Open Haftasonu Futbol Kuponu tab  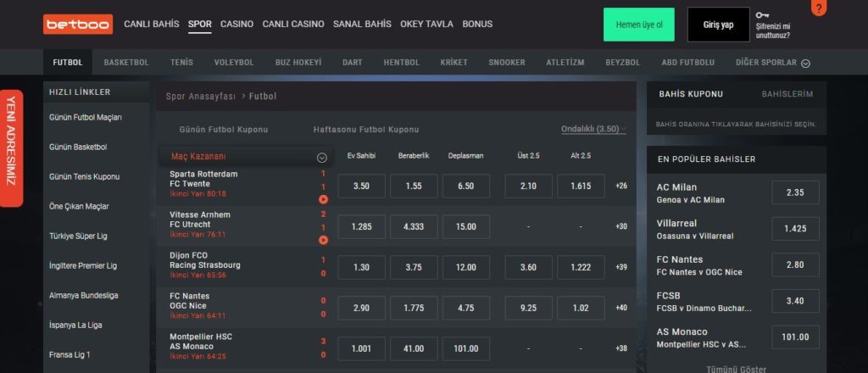tap(366, 130)
